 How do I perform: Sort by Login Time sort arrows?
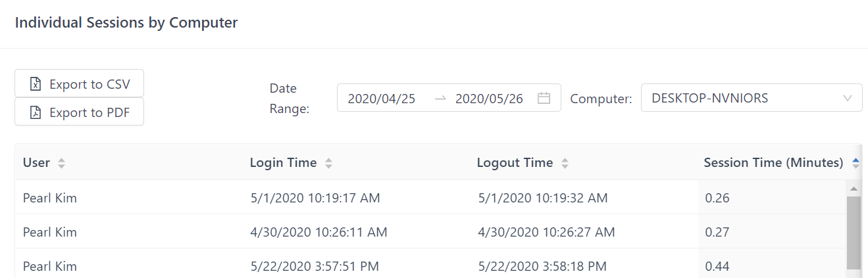(x=328, y=164)
